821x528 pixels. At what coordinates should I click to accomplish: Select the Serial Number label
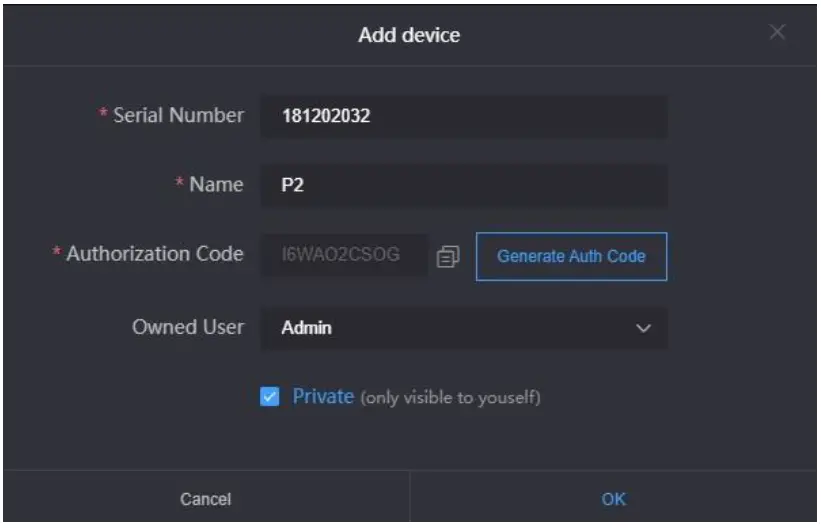tap(178, 116)
